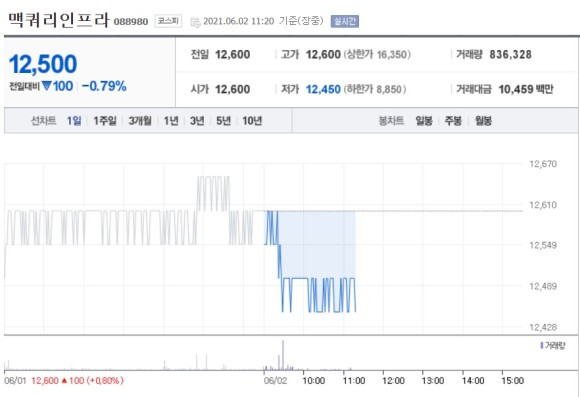Show the 1년 line chart

171,121
